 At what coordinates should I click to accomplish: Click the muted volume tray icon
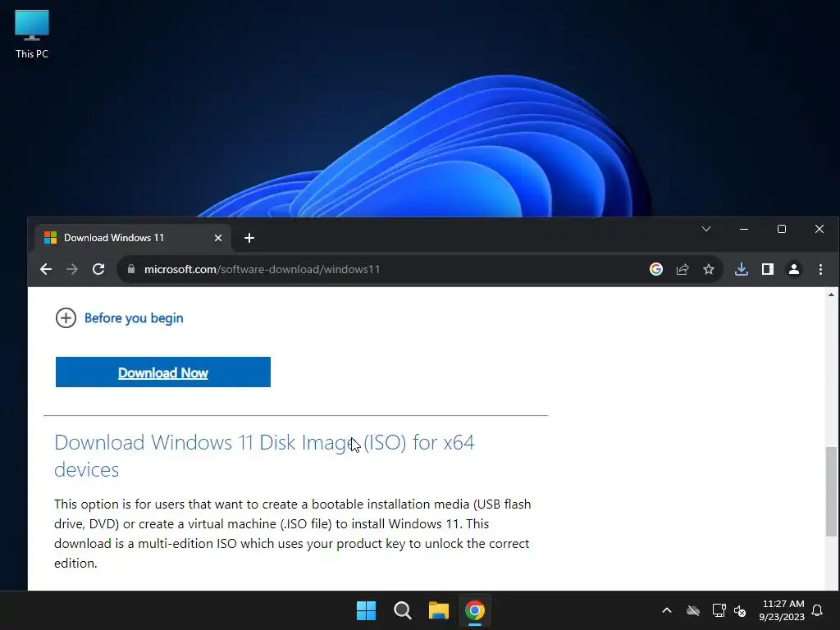point(740,610)
